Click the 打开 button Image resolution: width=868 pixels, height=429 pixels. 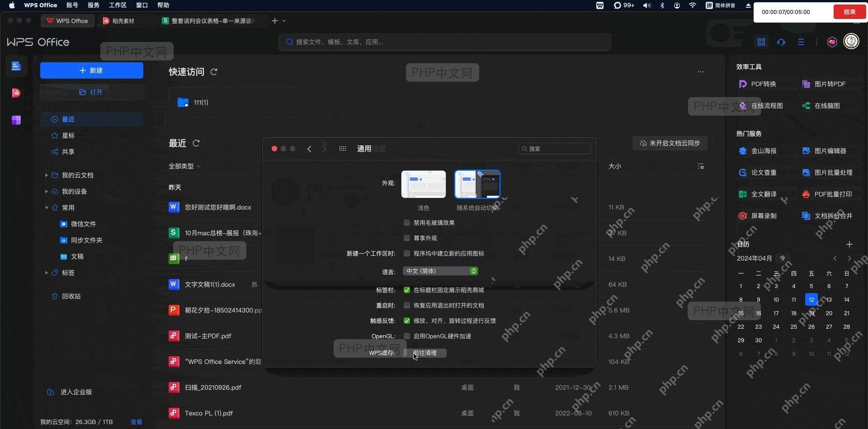[x=91, y=92]
